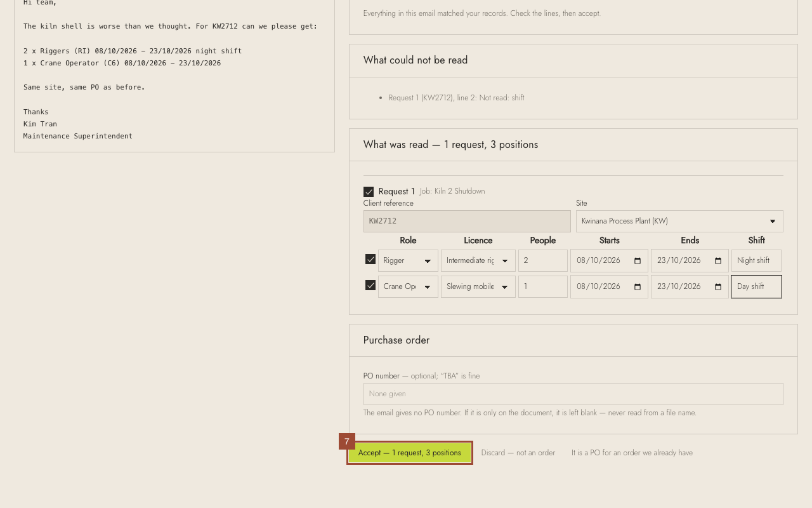Click Crane Operator end date 23/10/2026 field

pyautogui.click(x=690, y=286)
